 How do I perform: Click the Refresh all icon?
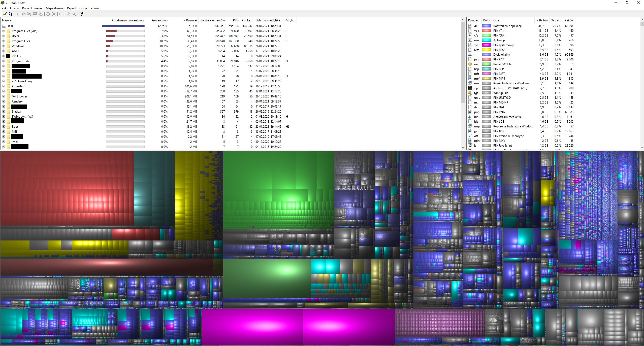coord(10,14)
